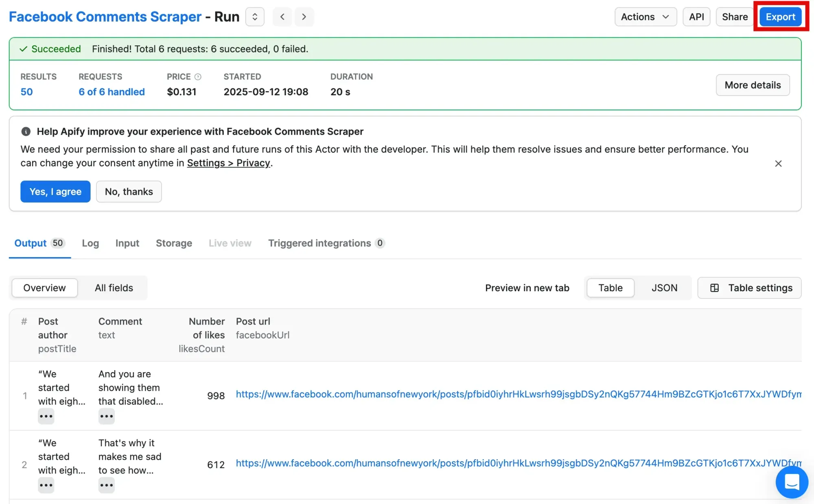Switch to the Log tab
Screen dimensions: 814x504
click(x=90, y=243)
